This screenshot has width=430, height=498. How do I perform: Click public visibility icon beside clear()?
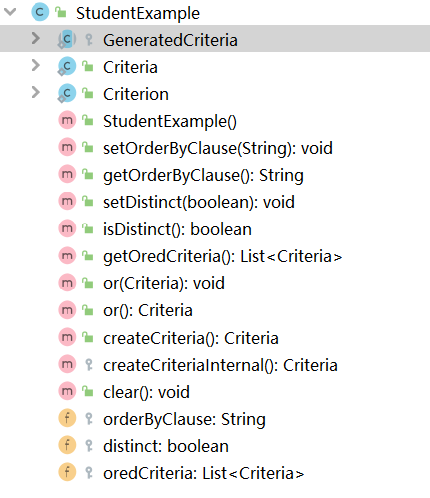tap(88, 391)
